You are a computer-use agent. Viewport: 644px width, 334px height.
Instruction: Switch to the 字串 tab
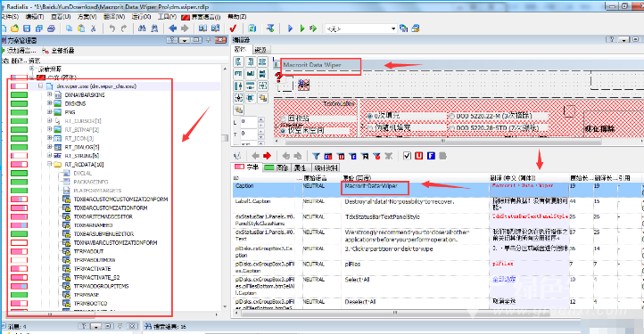[x=247, y=167]
